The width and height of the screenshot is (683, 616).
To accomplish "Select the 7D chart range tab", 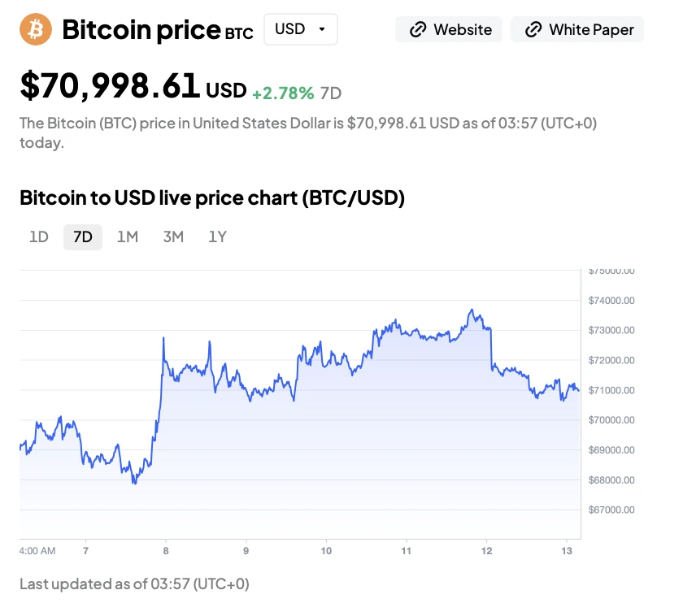I will pyautogui.click(x=83, y=237).
